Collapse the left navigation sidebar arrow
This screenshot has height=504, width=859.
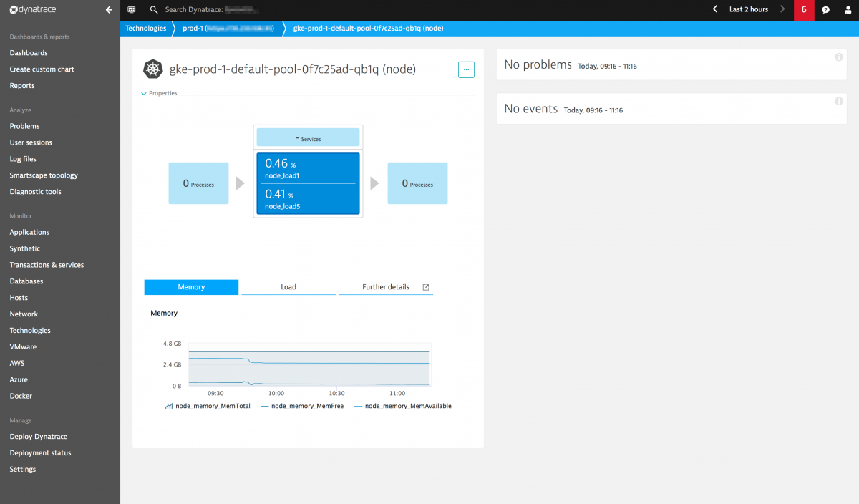(x=109, y=10)
